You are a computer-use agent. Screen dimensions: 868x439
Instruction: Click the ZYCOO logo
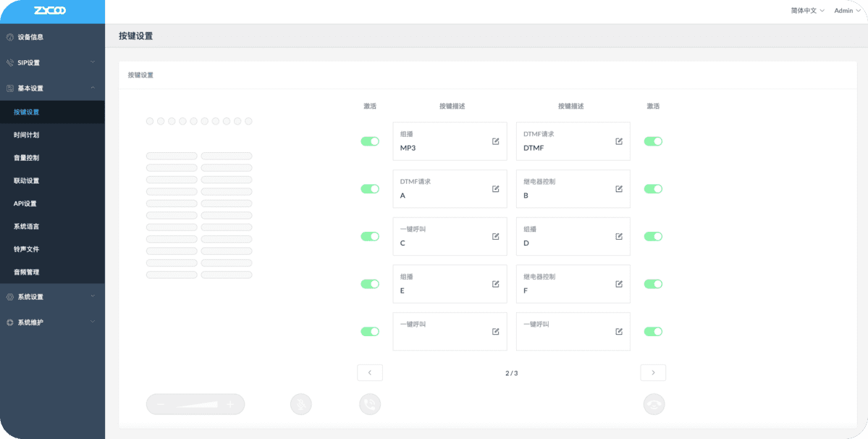click(49, 11)
